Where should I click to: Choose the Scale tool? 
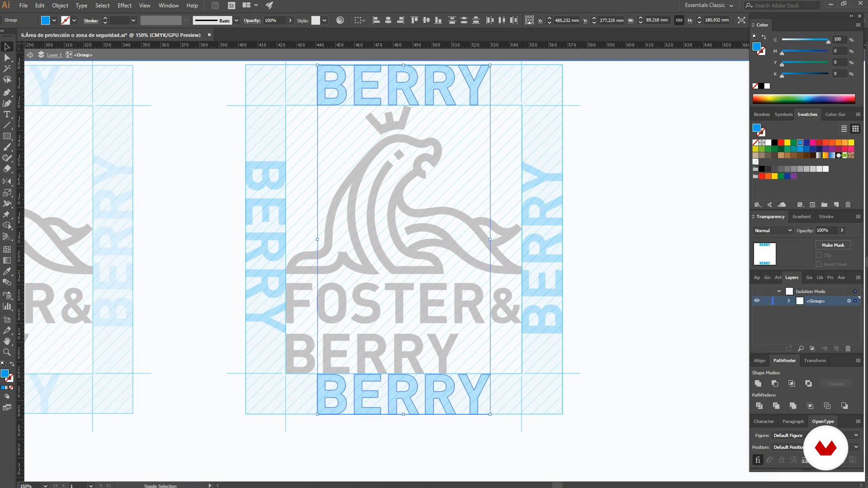7,193
